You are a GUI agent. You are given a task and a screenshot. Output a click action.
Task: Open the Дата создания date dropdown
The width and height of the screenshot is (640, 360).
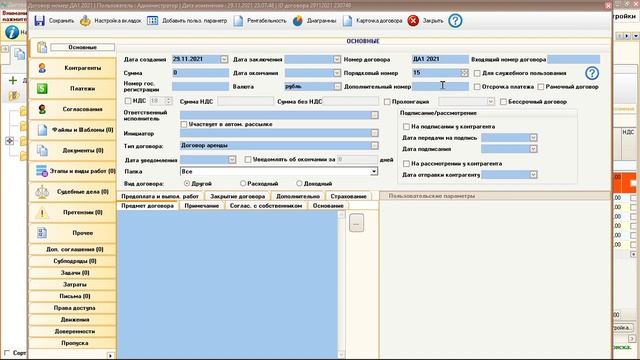point(224,60)
